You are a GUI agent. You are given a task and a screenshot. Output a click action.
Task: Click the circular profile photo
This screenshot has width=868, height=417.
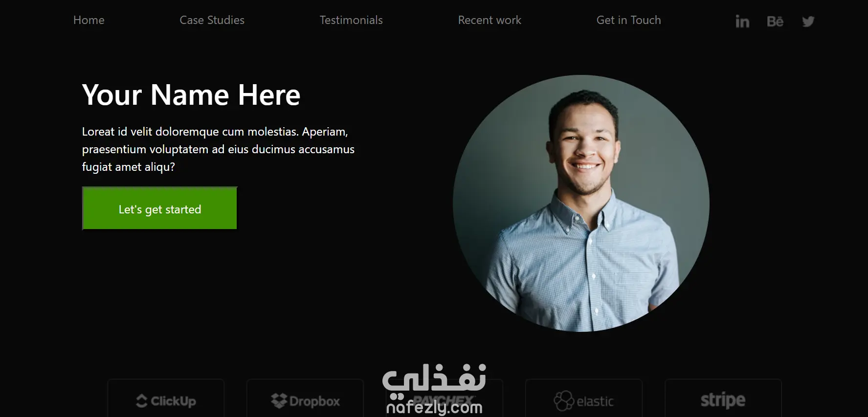(581, 203)
